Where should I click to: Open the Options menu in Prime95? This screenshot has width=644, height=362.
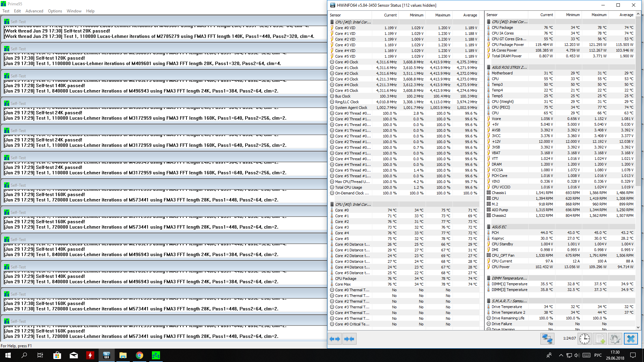(x=55, y=11)
